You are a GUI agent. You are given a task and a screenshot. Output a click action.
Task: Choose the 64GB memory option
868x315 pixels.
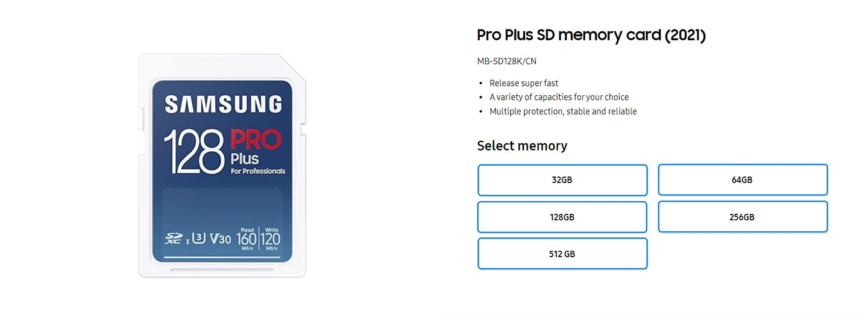tap(742, 180)
